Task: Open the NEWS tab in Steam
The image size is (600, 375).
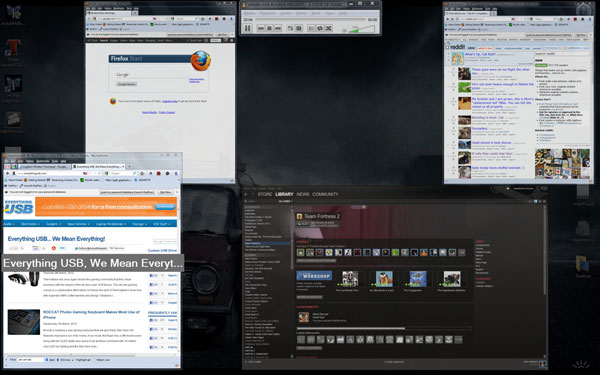Action: coord(303,194)
